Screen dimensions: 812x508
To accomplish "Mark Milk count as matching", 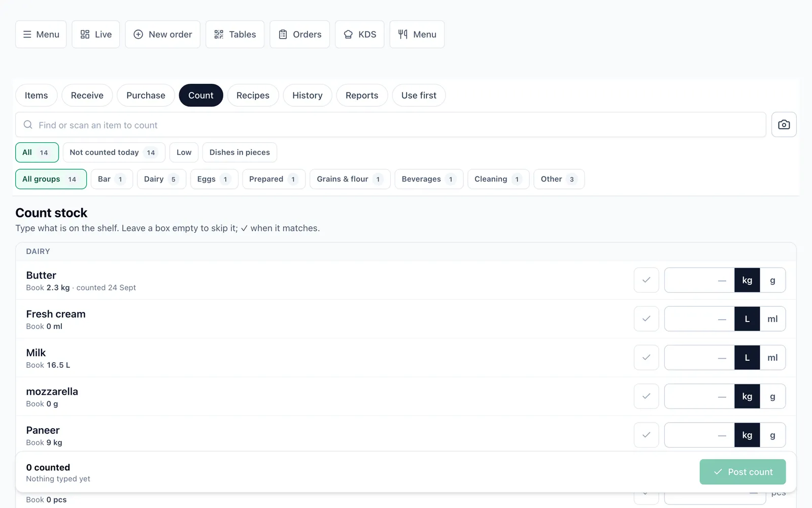I will pos(646,358).
